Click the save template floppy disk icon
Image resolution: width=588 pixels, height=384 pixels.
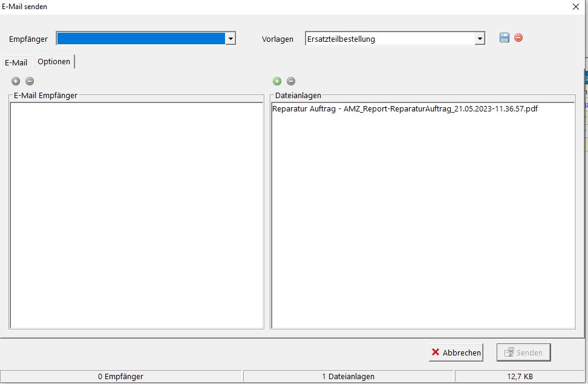pos(505,38)
